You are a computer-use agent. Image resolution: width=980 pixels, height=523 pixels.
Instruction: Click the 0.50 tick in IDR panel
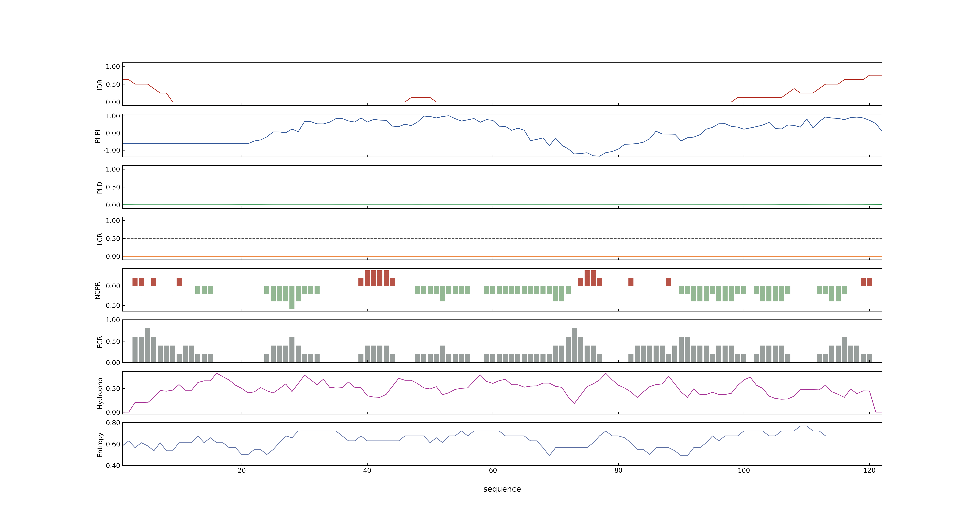[113, 85]
